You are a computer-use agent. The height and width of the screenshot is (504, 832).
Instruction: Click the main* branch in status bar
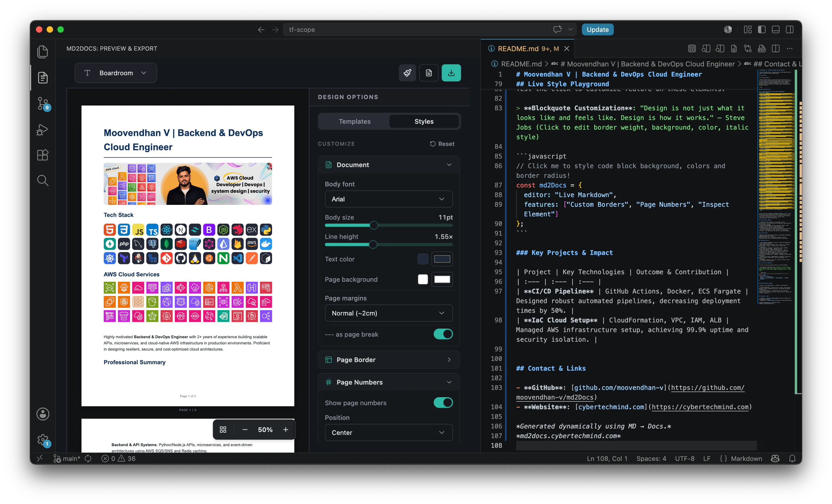click(x=67, y=458)
